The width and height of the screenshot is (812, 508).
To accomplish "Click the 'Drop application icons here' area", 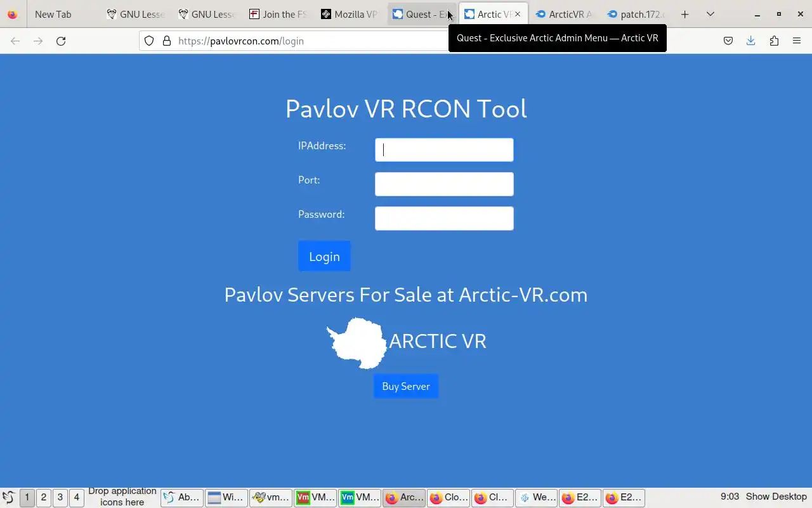I will tap(122, 497).
